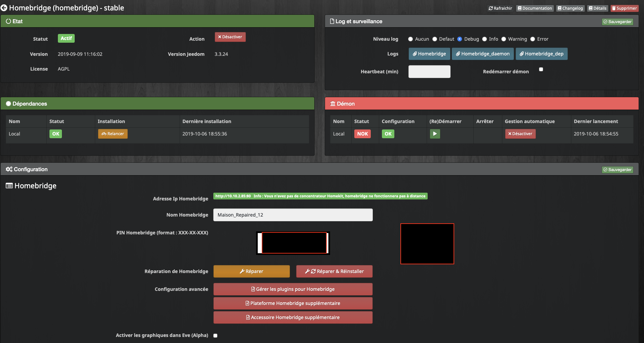Click the Dépendances gear icon
This screenshot has width=644, height=343.
(x=8, y=104)
